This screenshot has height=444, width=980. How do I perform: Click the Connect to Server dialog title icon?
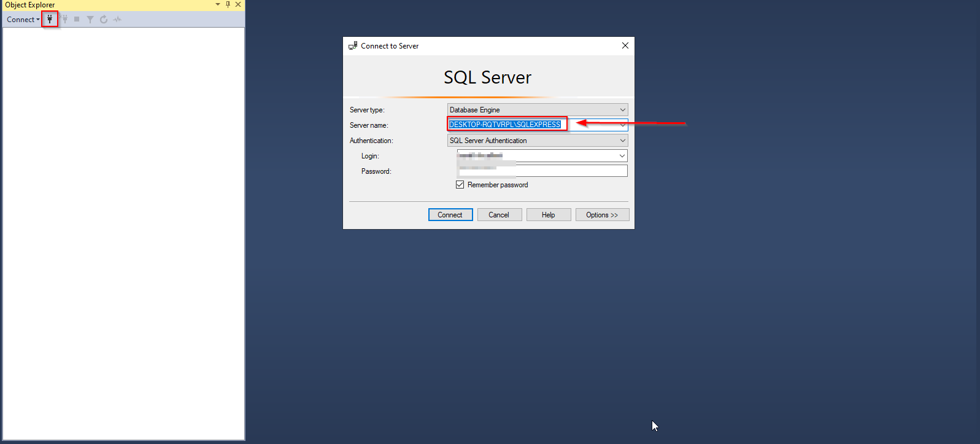[353, 45]
